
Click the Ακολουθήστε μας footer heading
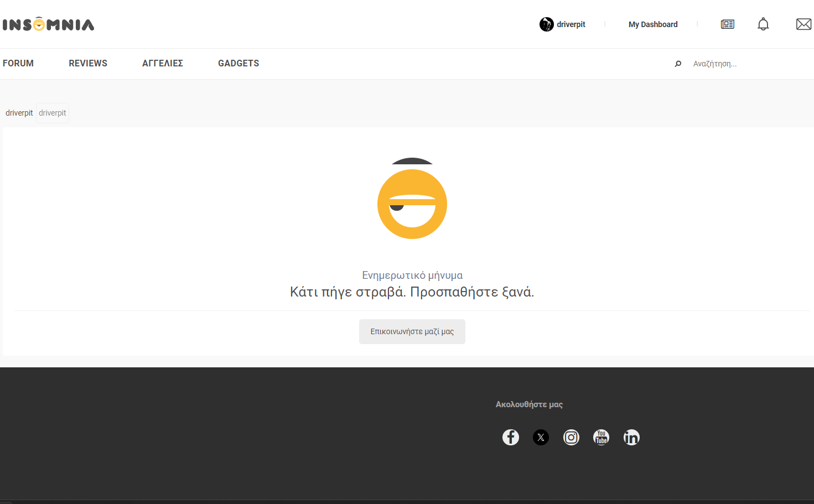[x=529, y=404]
